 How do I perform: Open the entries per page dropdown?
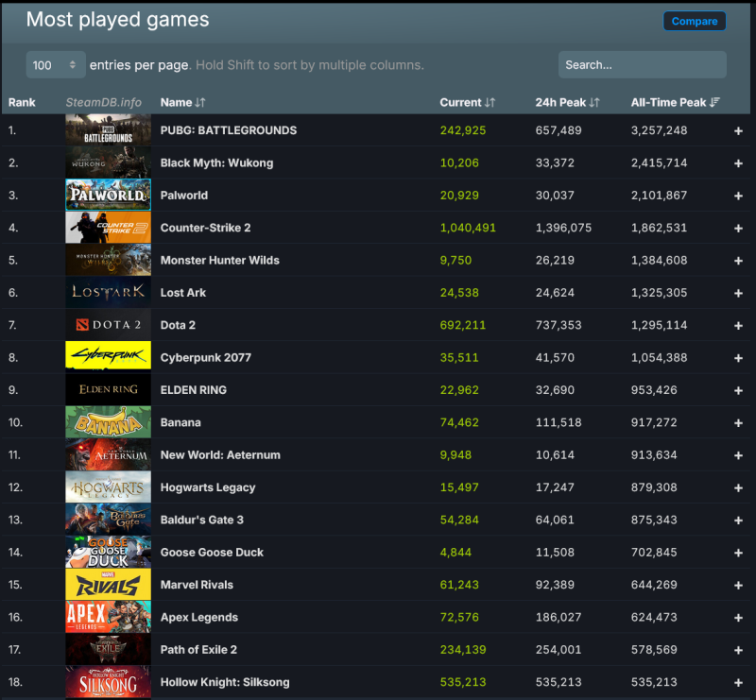[x=56, y=64]
